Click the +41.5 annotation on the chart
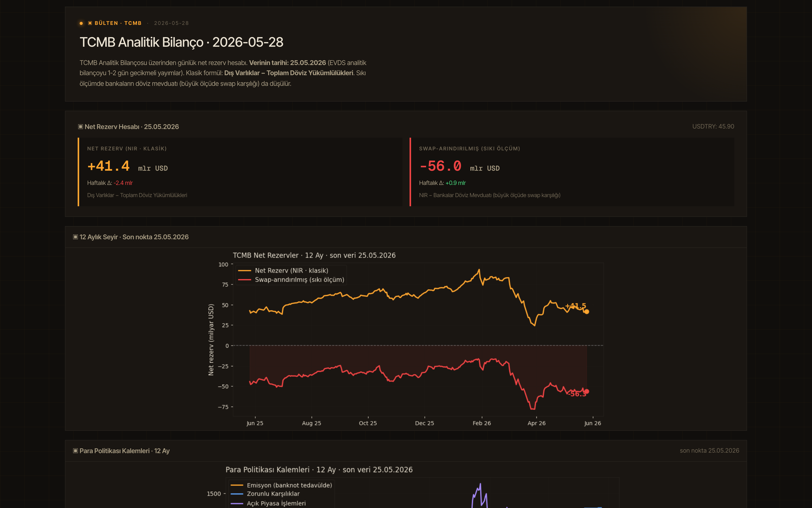The width and height of the screenshot is (812, 508). (576, 306)
